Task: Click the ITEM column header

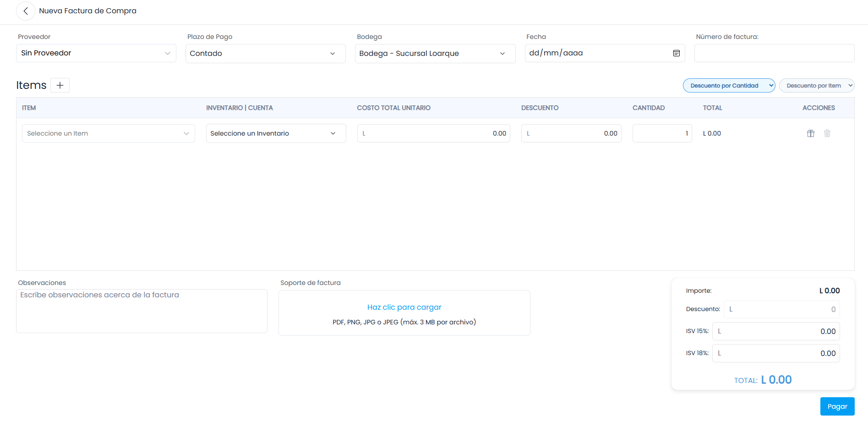Action: (29, 108)
